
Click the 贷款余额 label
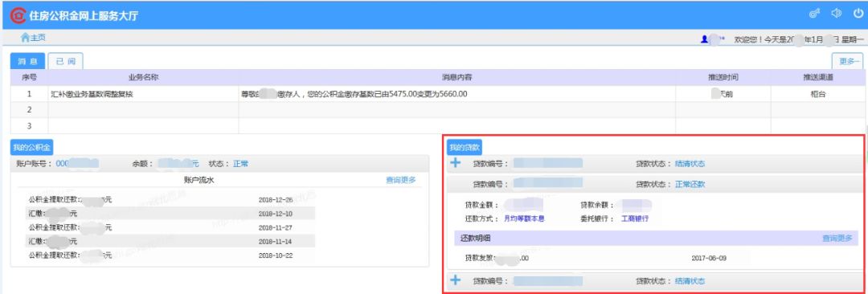[598, 206]
